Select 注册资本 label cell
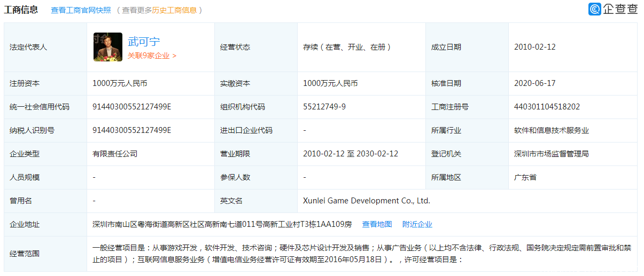 coord(45,83)
